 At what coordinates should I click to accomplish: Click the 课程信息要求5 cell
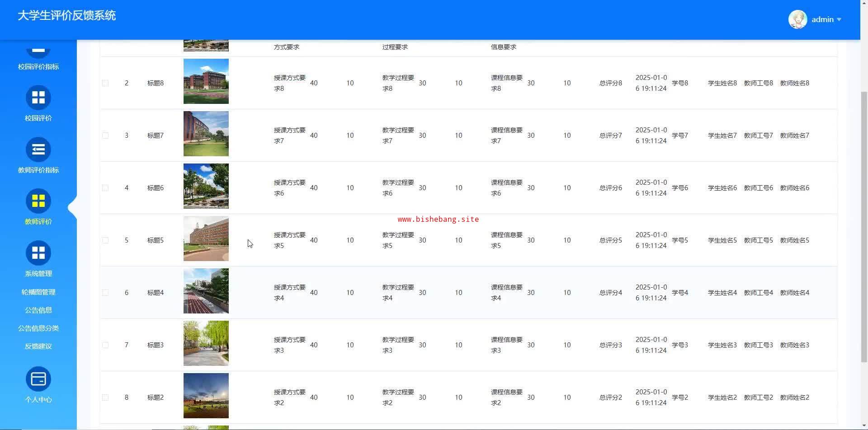click(507, 240)
